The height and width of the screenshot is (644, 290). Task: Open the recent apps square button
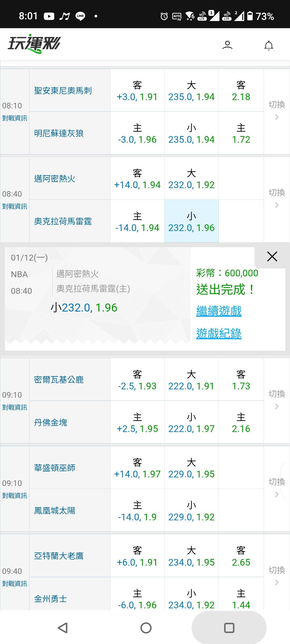[229, 628]
